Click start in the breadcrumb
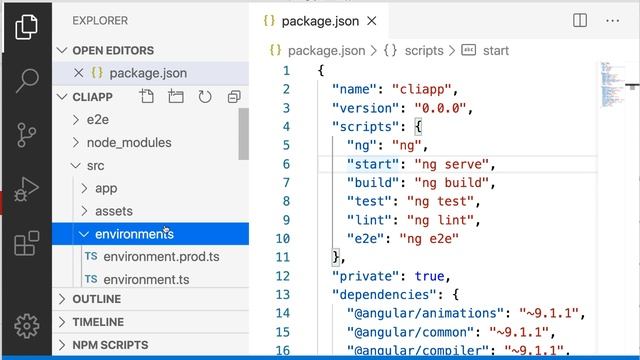 pyautogui.click(x=496, y=51)
